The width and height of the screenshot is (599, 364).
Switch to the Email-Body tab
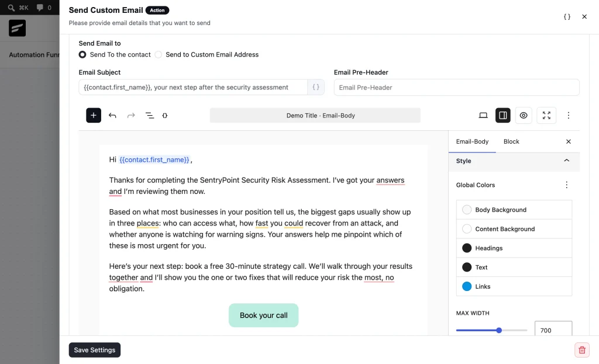[472, 141]
